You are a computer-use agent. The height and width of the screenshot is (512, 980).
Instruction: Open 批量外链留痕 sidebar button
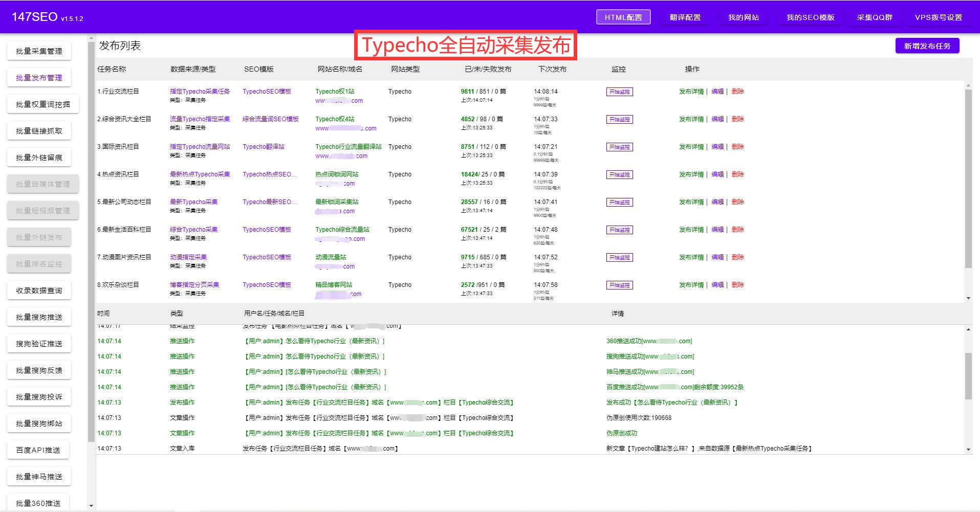(39, 158)
